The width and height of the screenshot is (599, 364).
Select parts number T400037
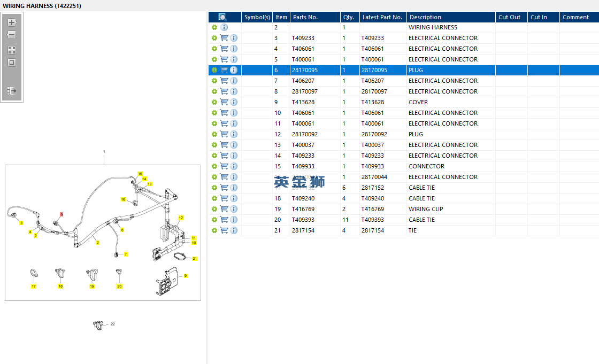303,145
